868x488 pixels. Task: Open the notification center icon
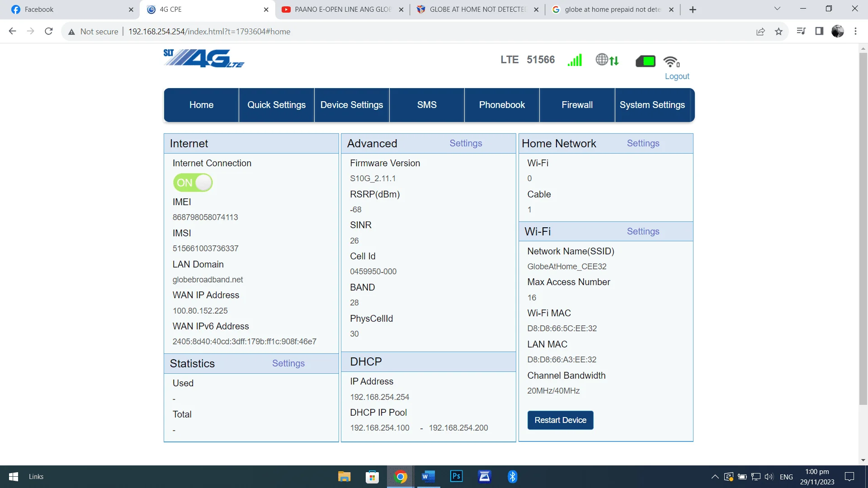[x=849, y=477]
